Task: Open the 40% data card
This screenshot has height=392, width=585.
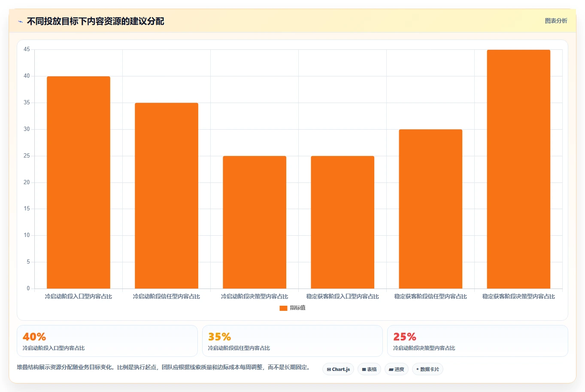Action: coord(107,341)
